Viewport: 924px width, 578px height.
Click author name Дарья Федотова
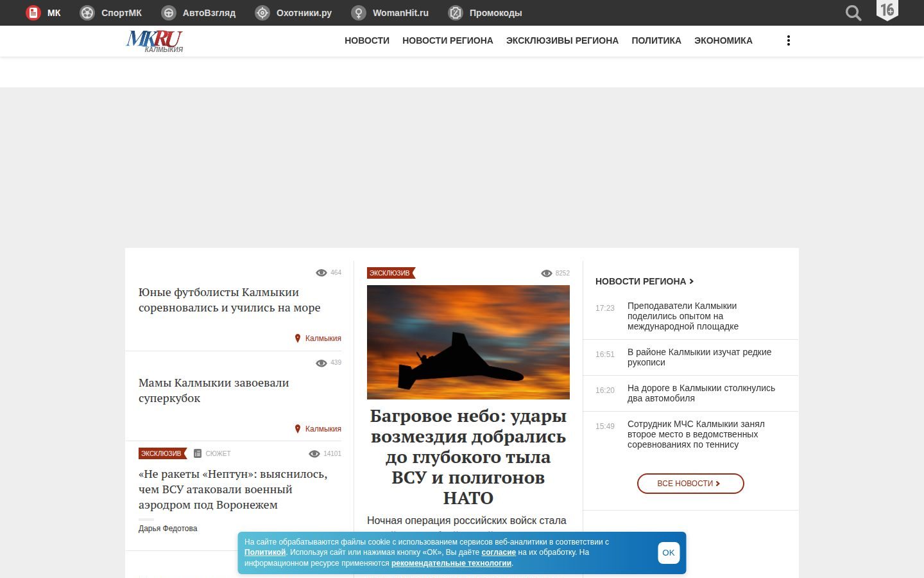click(168, 529)
